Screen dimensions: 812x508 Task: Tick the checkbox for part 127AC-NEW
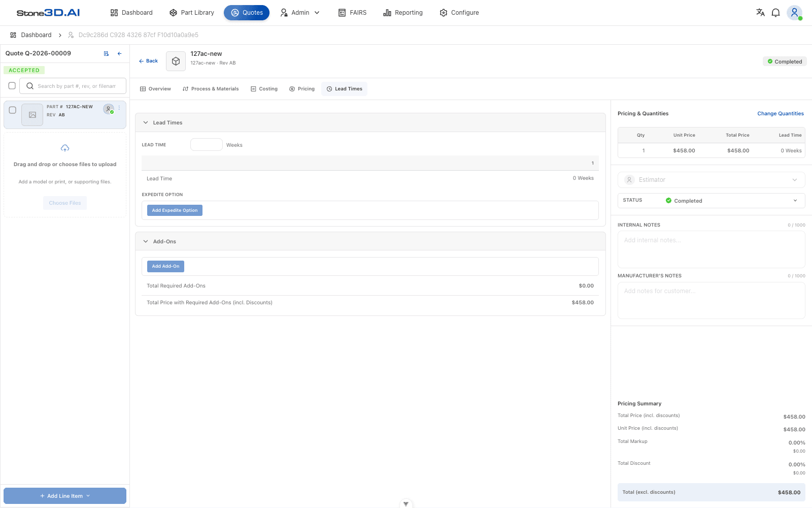click(x=13, y=110)
